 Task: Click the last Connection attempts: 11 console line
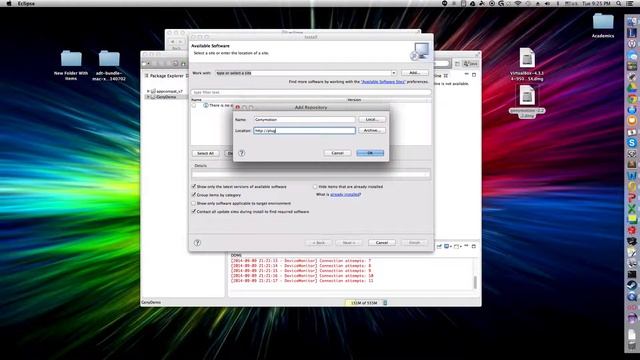pos(302,281)
